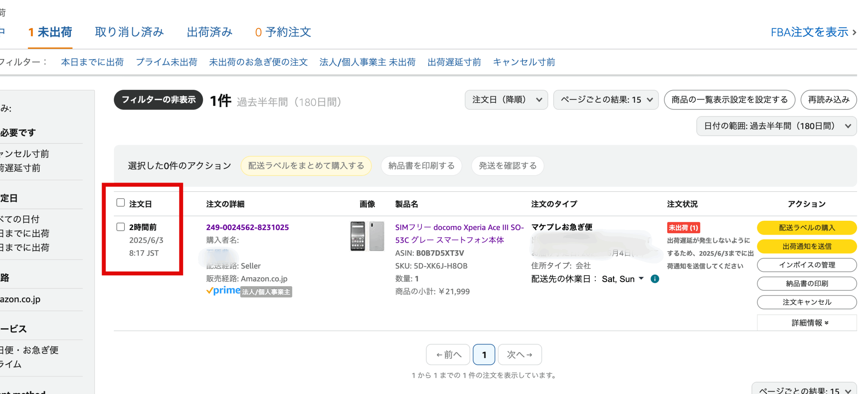Apply 出荷遅延寸前 filter in top bar
The image size is (868, 394).
pos(454,62)
